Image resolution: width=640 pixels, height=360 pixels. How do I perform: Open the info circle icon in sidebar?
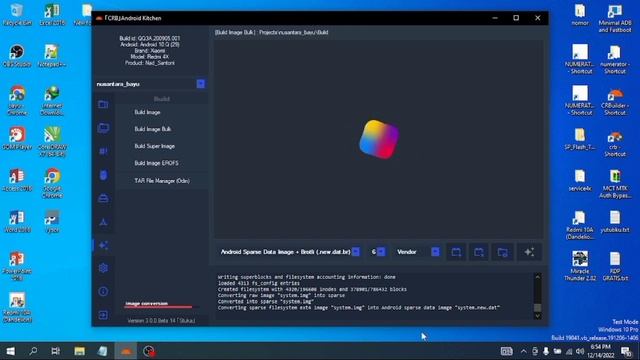(103, 291)
